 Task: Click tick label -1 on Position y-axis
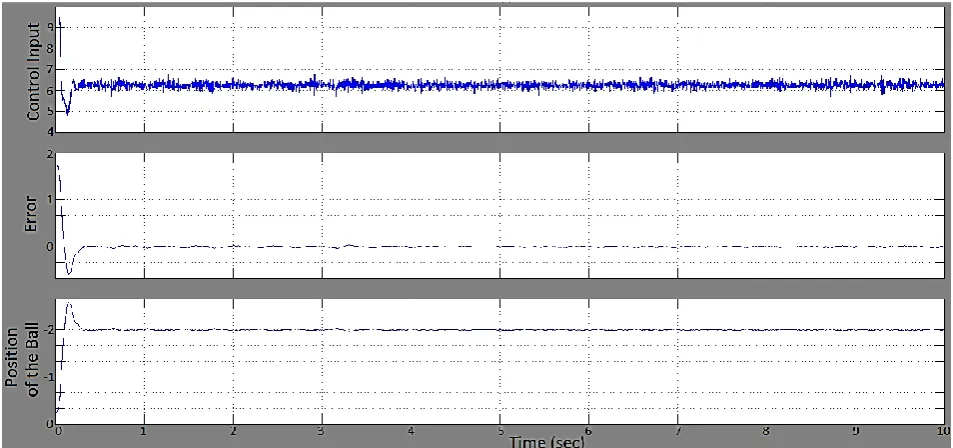click(49, 376)
